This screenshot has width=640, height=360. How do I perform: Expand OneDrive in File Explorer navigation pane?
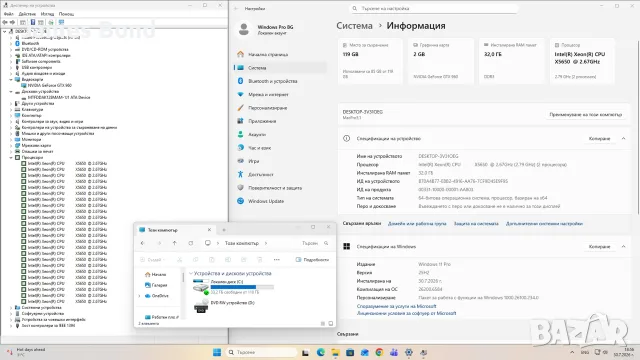(x=140, y=296)
